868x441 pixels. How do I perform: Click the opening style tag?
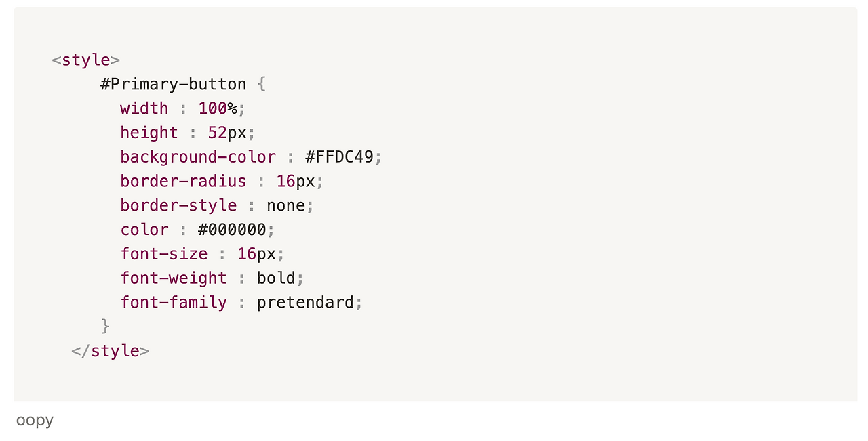click(86, 60)
